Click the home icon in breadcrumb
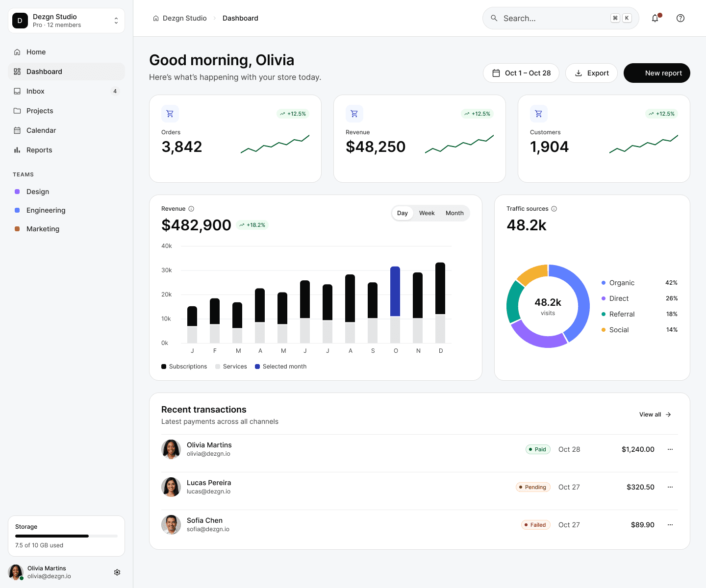 point(156,18)
